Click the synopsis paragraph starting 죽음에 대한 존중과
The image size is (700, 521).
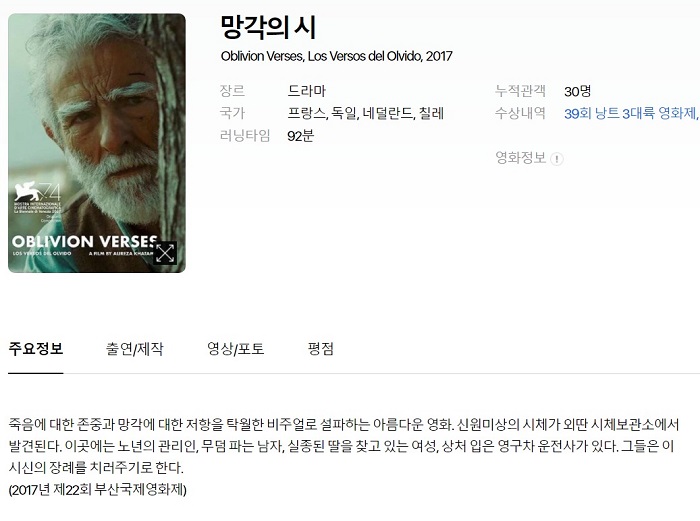pyautogui.click(x=344, y=446)
